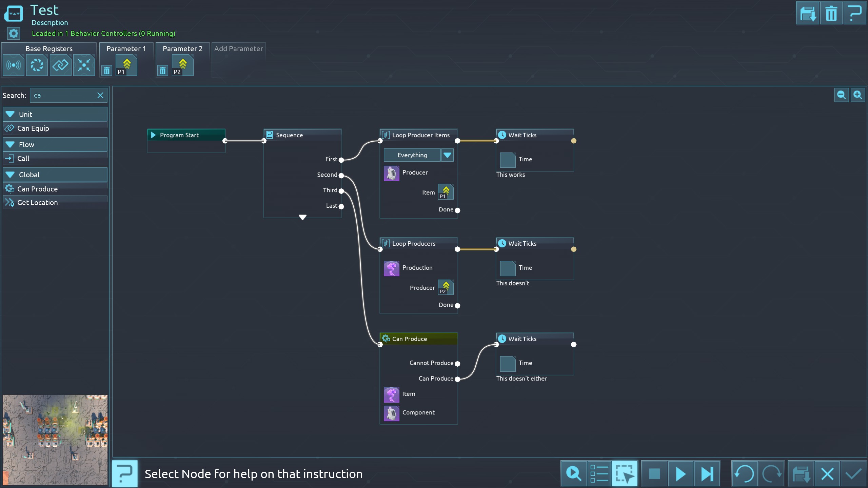Delete behavior using top-right trash icon
The height and width of the screenshot is (488, 868).
coord(831,14)
